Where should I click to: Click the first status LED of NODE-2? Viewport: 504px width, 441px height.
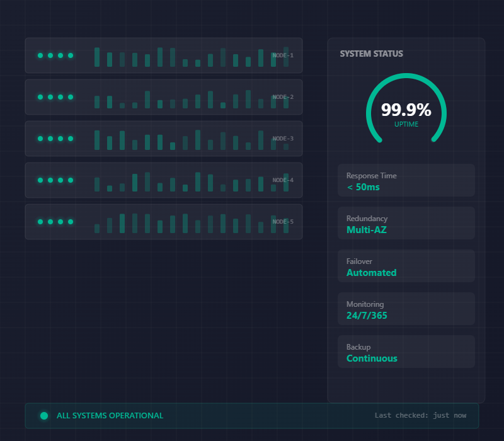[x=40, y=97]
